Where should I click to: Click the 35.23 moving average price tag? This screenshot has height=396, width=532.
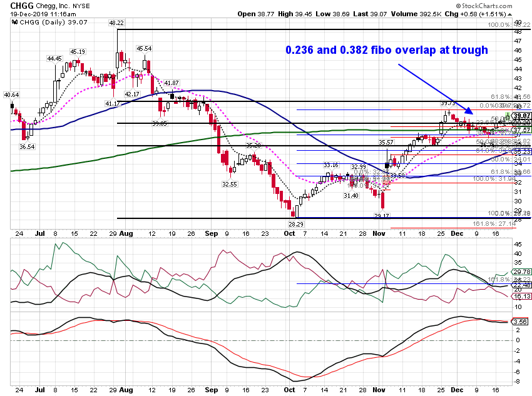522,151
